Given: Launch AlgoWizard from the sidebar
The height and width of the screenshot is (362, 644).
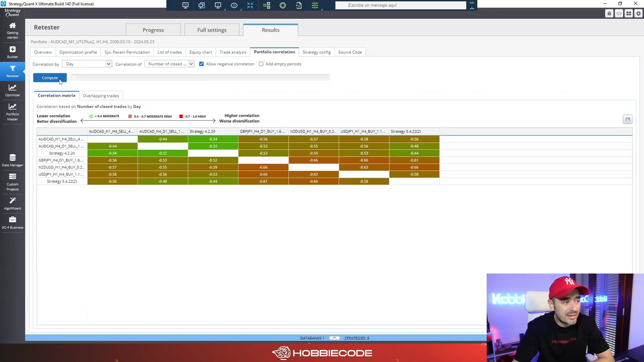Looking at the screenshot, I should [12, 203].
